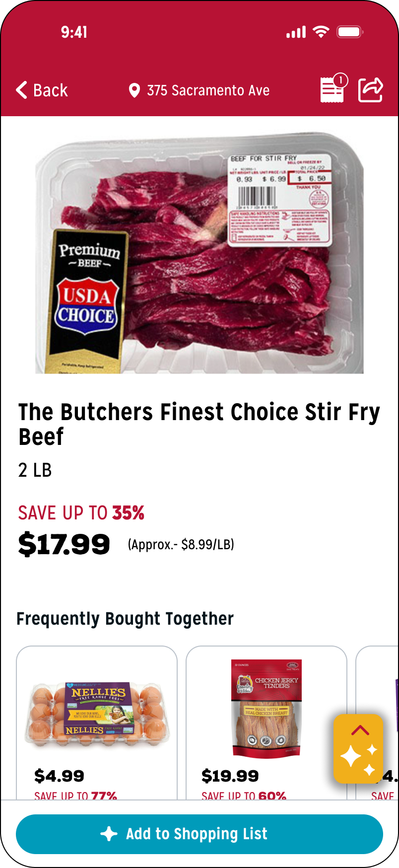Select the 375 Sacramento Ave store location
The width and height of the screenshot is (399, 868).
click(208, 90)
